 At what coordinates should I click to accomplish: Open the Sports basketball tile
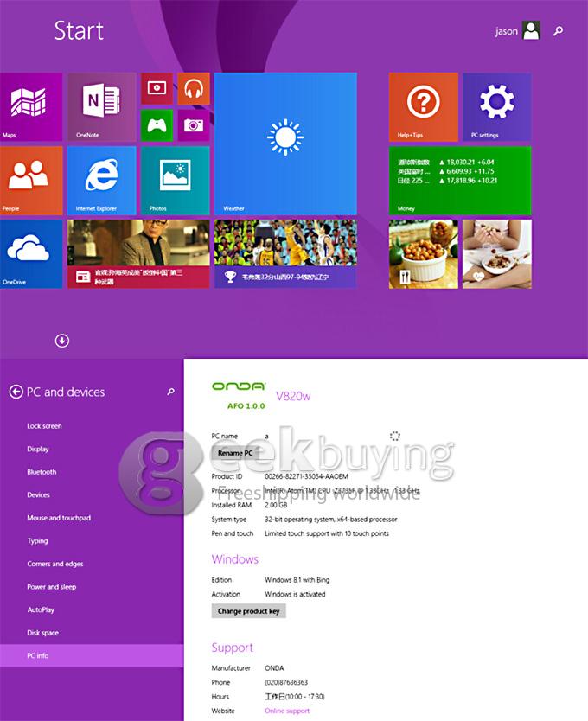[285, 254]
